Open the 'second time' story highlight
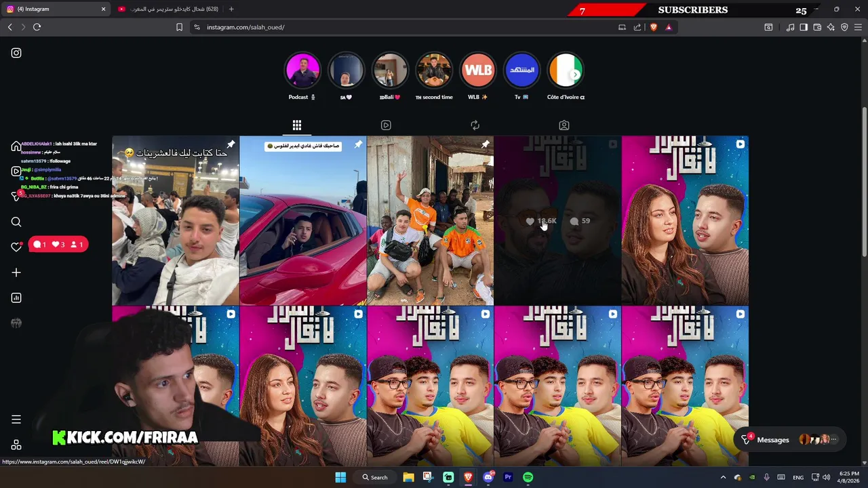 tap(434, 70)
